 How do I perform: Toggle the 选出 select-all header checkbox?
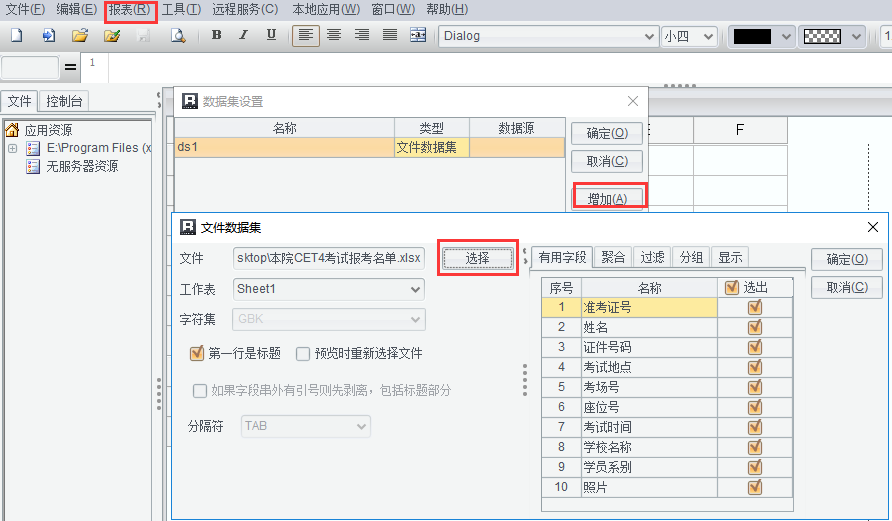[732, 288]
